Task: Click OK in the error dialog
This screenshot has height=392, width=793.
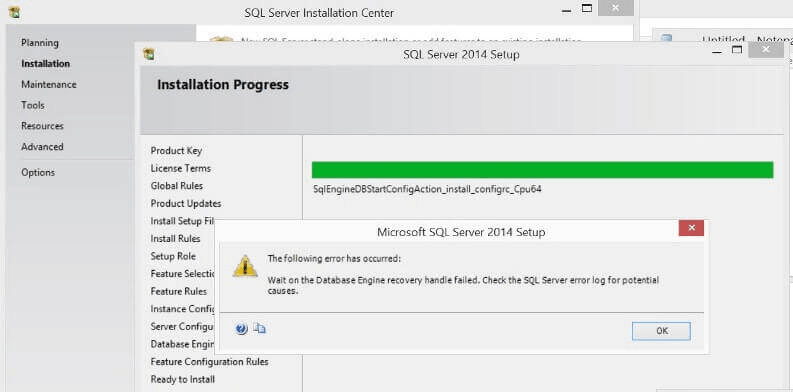Action: click(661, 331)
